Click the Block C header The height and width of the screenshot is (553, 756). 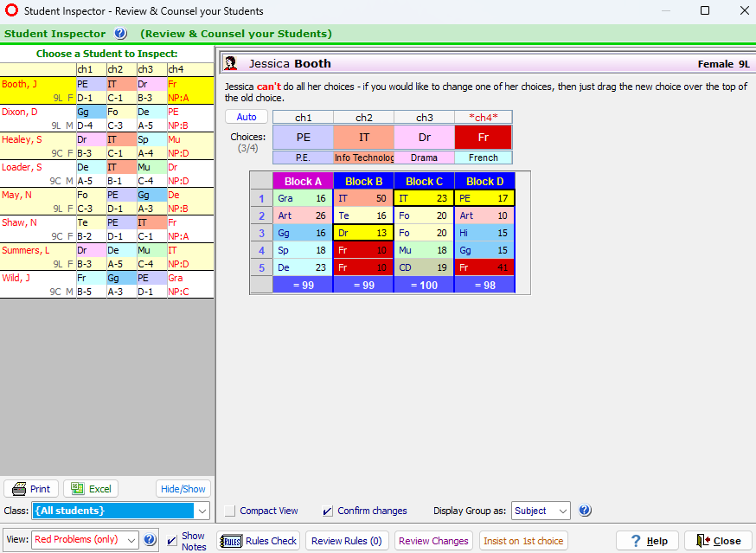425,182
